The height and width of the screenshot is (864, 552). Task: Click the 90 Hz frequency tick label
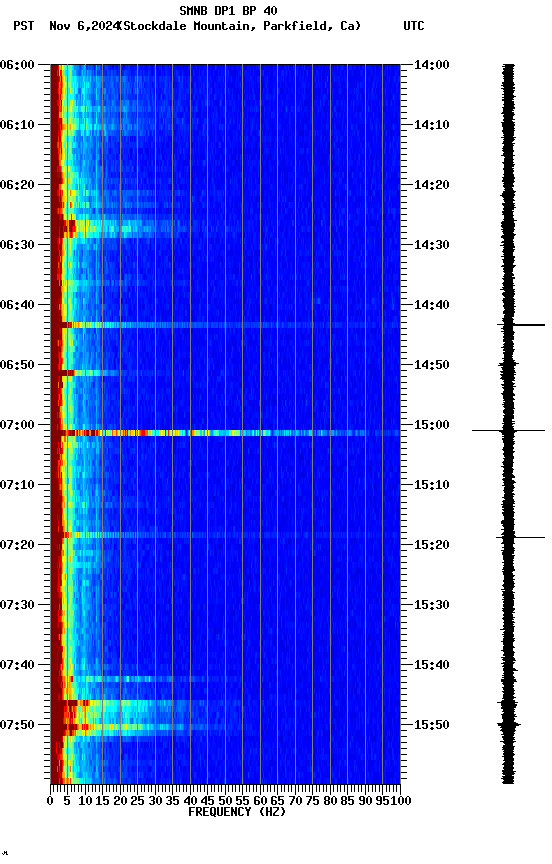tap(365, 801)
